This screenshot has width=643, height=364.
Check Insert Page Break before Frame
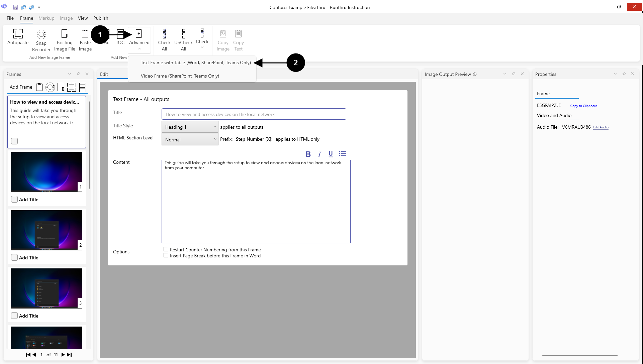pyautogui.click(x=166, y=255)
